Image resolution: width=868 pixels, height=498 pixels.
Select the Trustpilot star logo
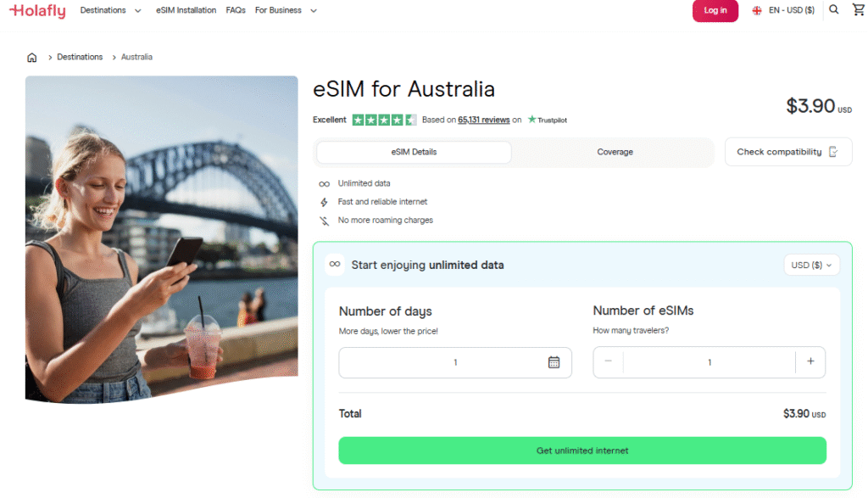point(531,120)
